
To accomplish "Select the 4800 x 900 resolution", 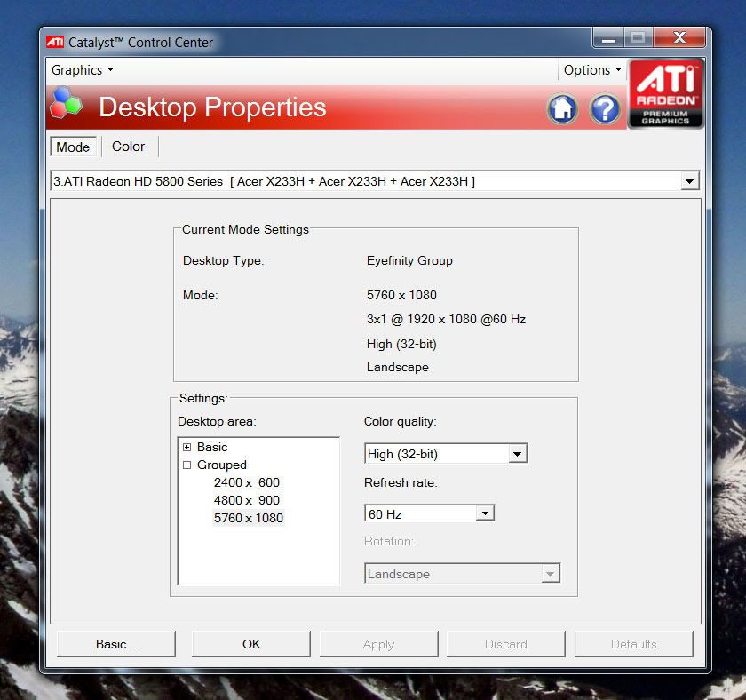I will tap(247, 500).
